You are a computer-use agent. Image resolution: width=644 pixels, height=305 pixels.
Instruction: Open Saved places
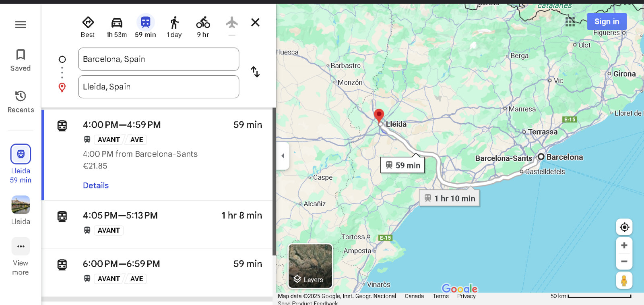21,60
